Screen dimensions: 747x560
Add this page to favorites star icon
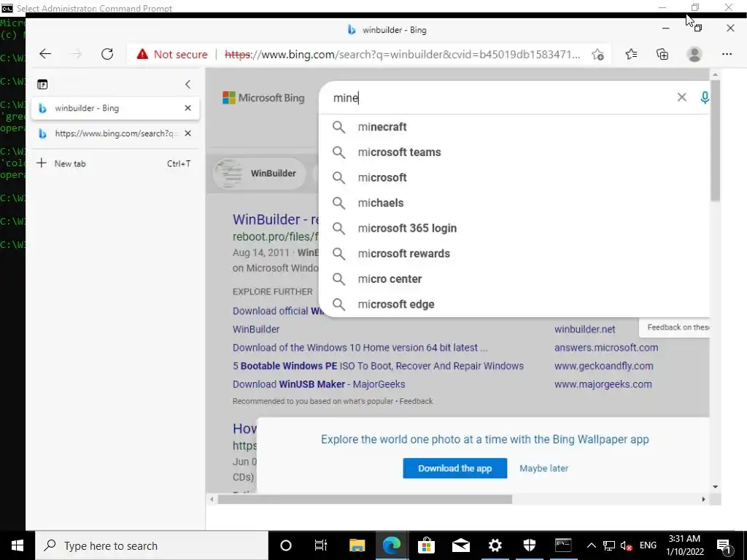pos(598,54)
